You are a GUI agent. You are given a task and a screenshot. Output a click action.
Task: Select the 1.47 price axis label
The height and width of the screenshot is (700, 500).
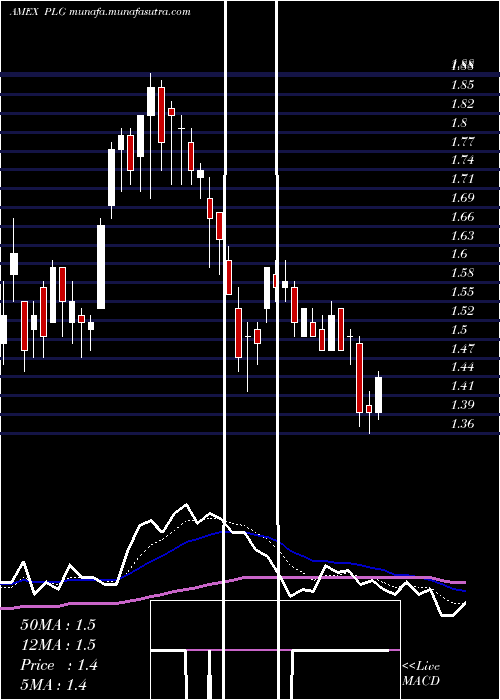click(x=462, y=348)
